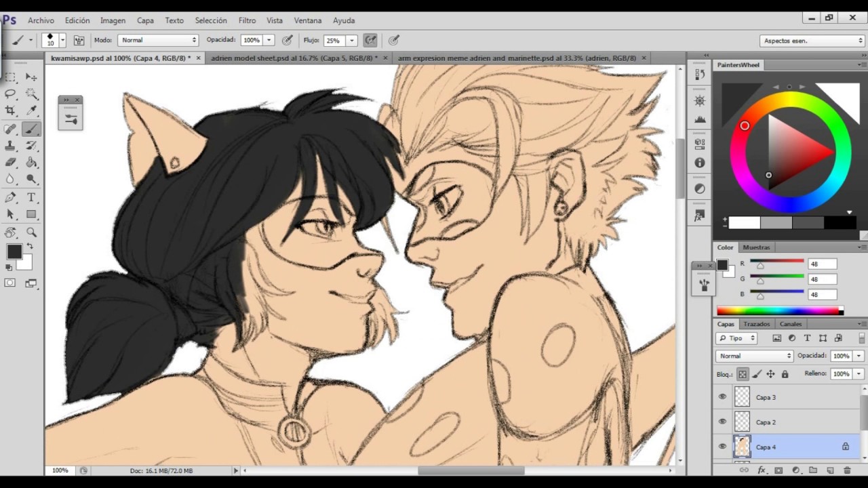Screen dimensions: 868x488
Task: Toggle lock image pixels brush icon
Action: point(757,374)
